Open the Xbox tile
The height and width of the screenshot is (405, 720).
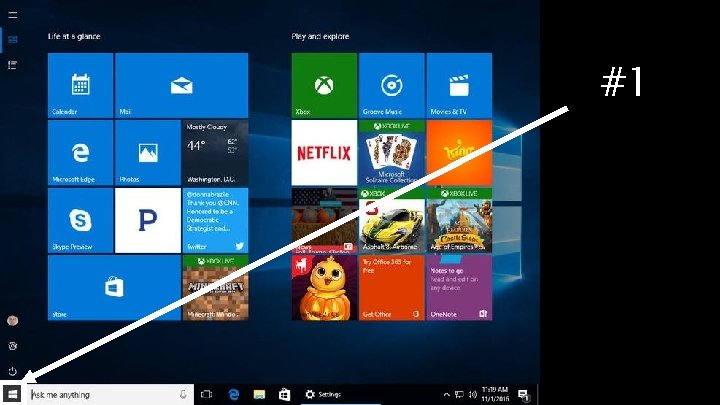pos(324,85)
